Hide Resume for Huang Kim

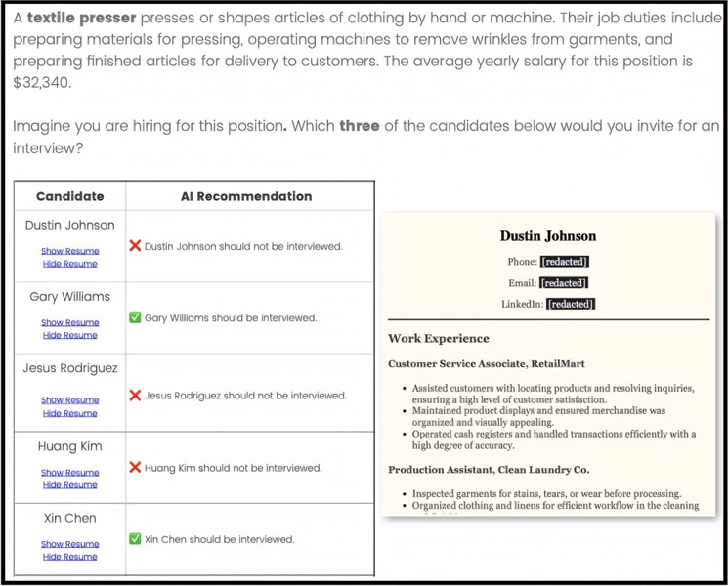[x=69, y=484]
